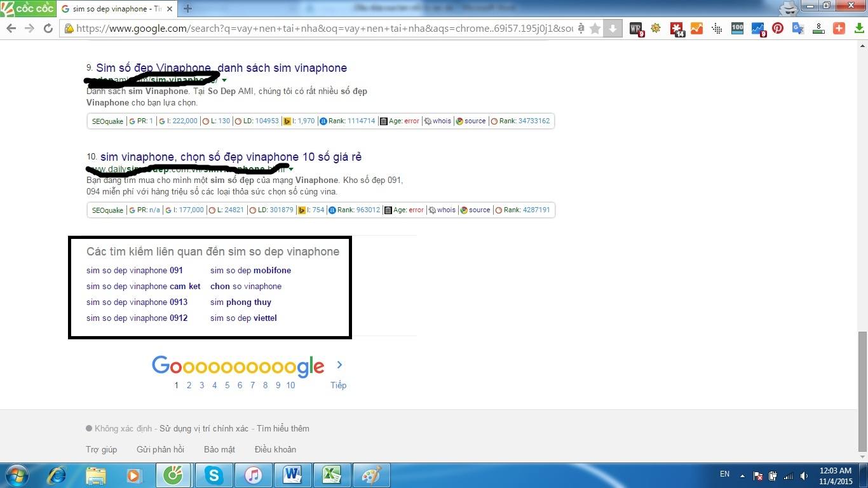Open 'Điều khoản' footer link
868x488 pixels.
point(275,449)
